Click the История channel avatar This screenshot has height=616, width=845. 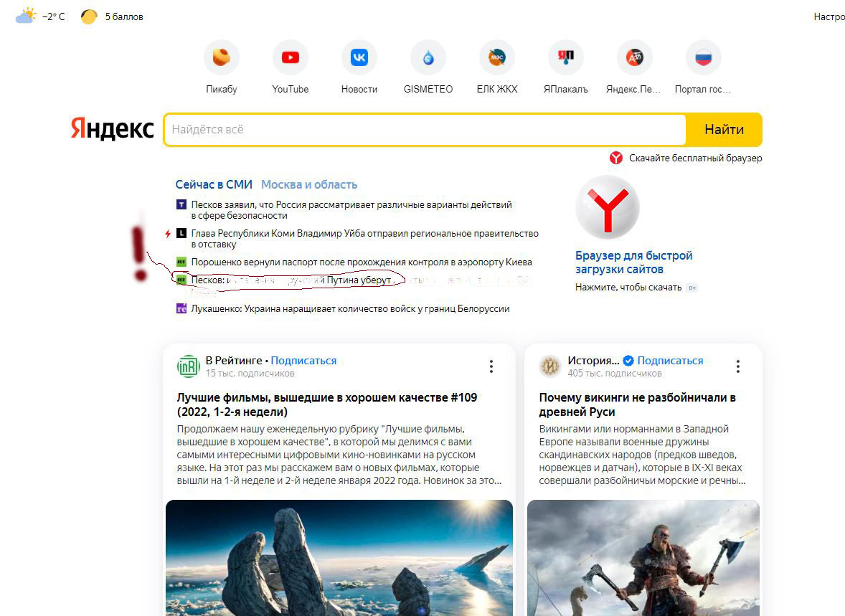[x=550, y=366]
